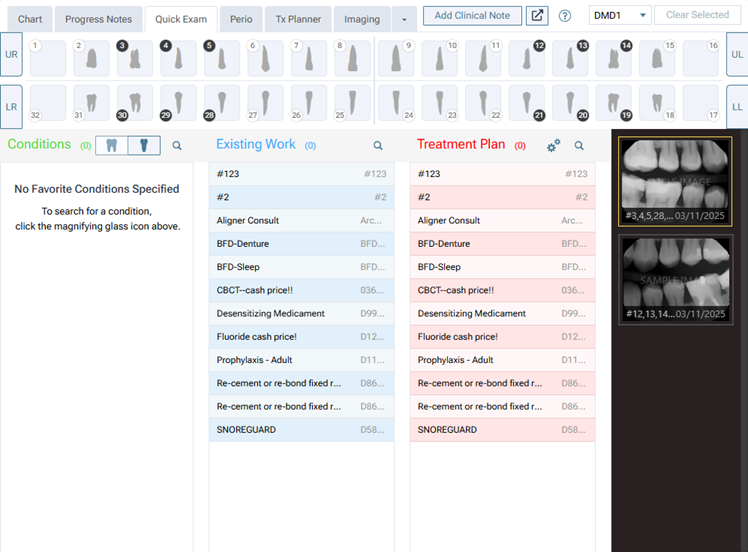Click the Treatment Plan search icon

[579, 146]
